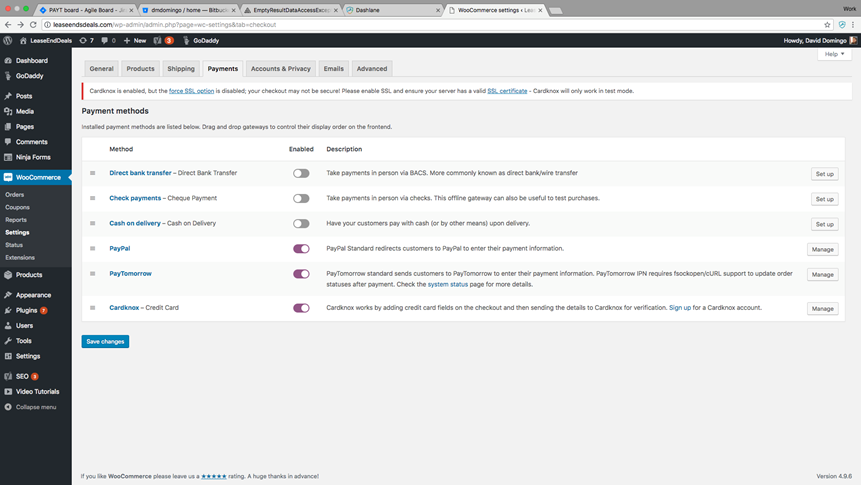
Task: Open Video Tutorials in the sidebar
Action: (36, 392)
